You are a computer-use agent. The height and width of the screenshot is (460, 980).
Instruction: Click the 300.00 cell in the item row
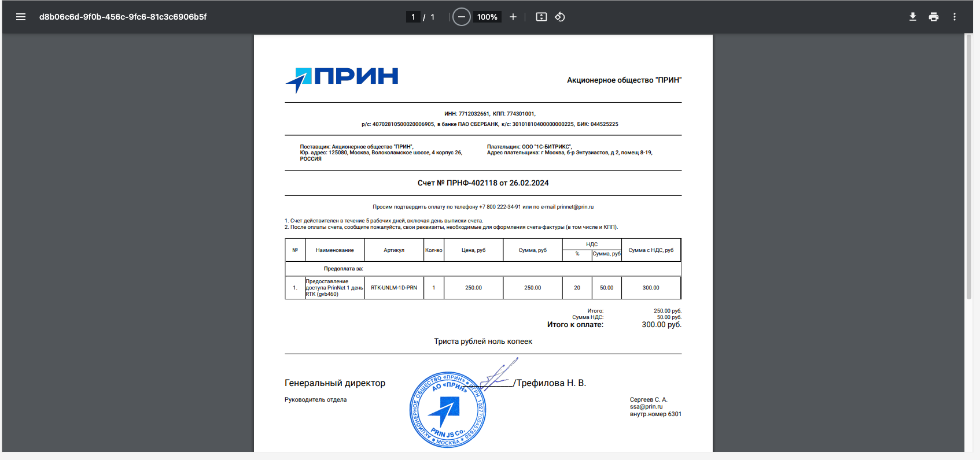(651, 288)
